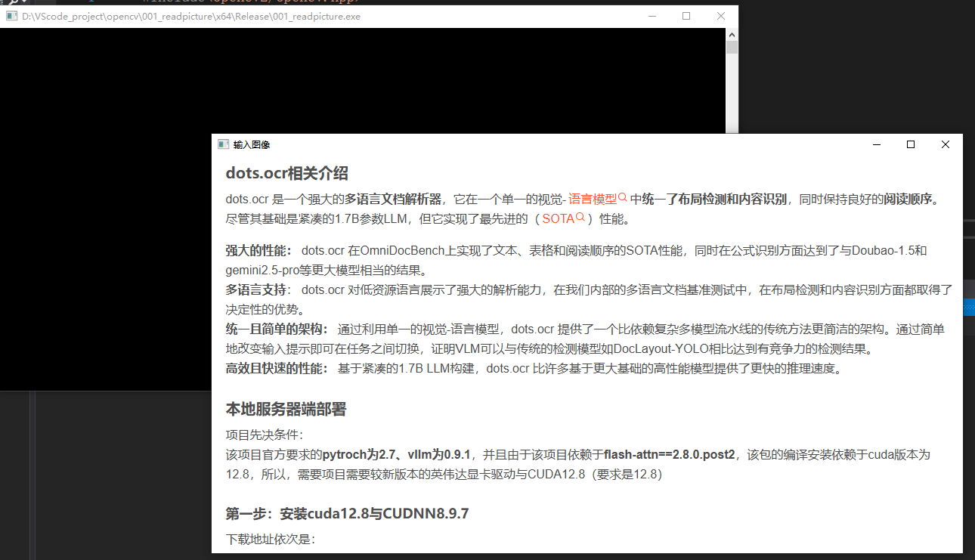
Task: Minimize the 输入图像 image window
Action: pos(877,144)
